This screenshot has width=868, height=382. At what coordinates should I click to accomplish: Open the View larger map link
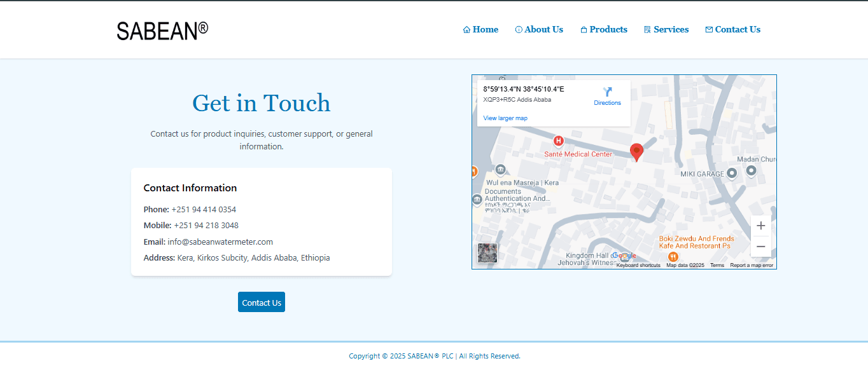click(x=505, y=118)
